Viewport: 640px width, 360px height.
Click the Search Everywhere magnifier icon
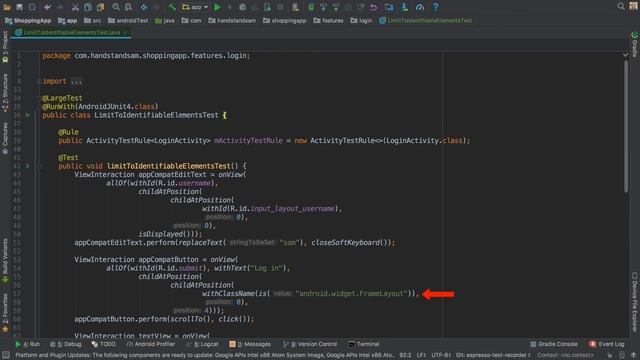(x=621, y=7)
